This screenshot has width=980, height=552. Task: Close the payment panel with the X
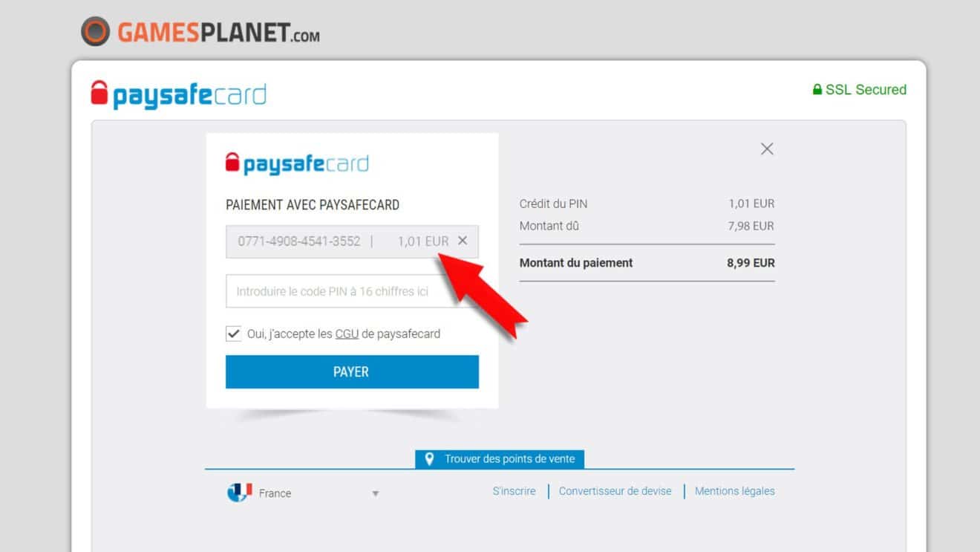pos(767,149)
